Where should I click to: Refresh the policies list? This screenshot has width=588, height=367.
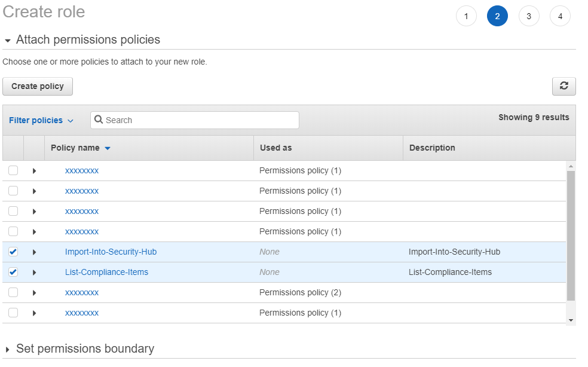563,86
